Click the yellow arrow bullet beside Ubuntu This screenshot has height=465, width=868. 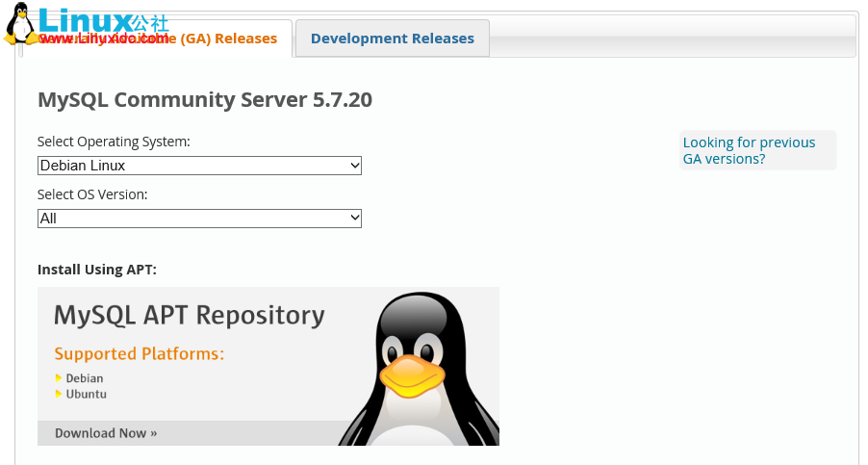[x=58, y=394]
